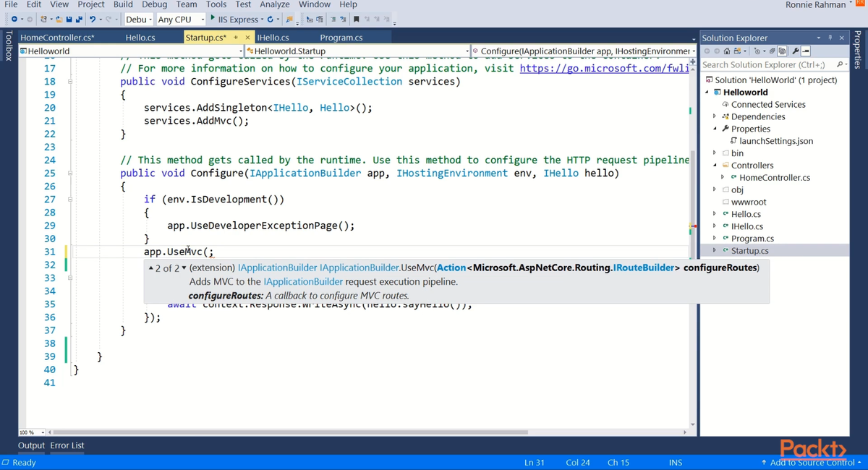Click the Redo arrow icon
This screenshot has width=868, height=470.
tap(108, 20)
